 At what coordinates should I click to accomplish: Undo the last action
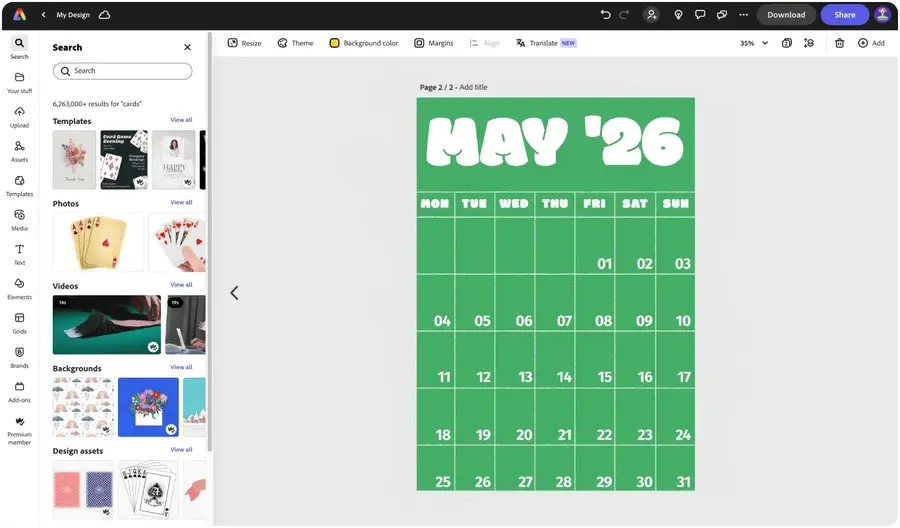tap(605, 15)
